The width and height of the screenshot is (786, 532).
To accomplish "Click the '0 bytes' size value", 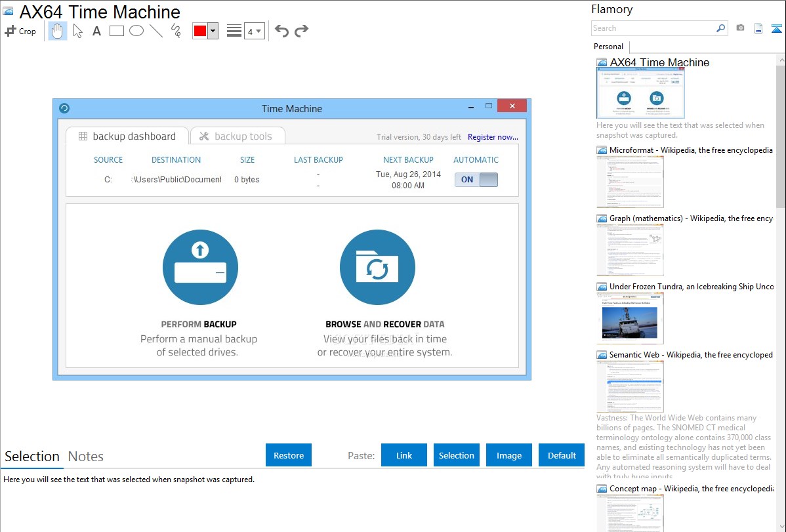I will coord(247,180).
